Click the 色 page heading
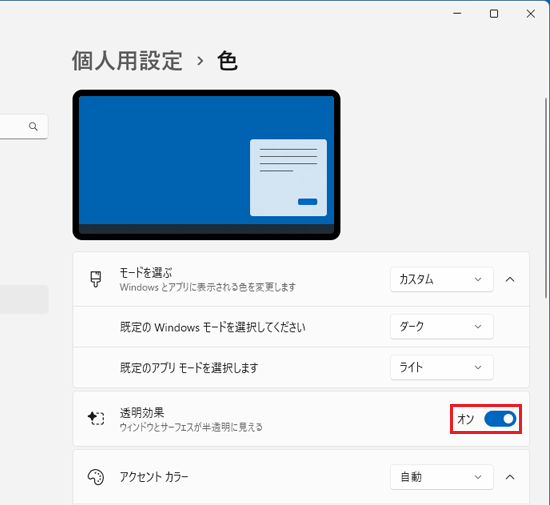Image resolution: width=550 pixels, height=505 pixels. pos(227,61)
